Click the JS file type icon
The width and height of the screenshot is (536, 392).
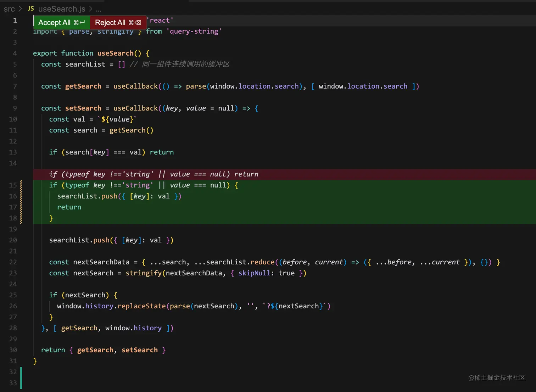(x=31, y=9)
